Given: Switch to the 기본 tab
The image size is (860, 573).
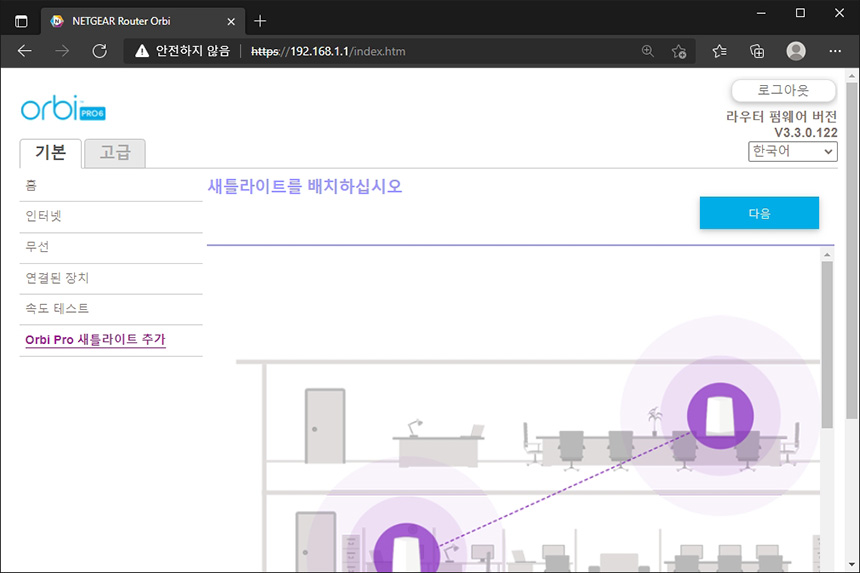Looking at the screenshot, I should coord(50,152).
